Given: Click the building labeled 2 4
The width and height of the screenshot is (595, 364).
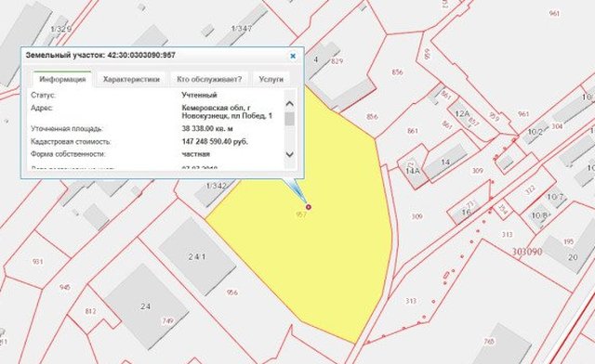Looking at the screenshot, I should tap(145, 306).
